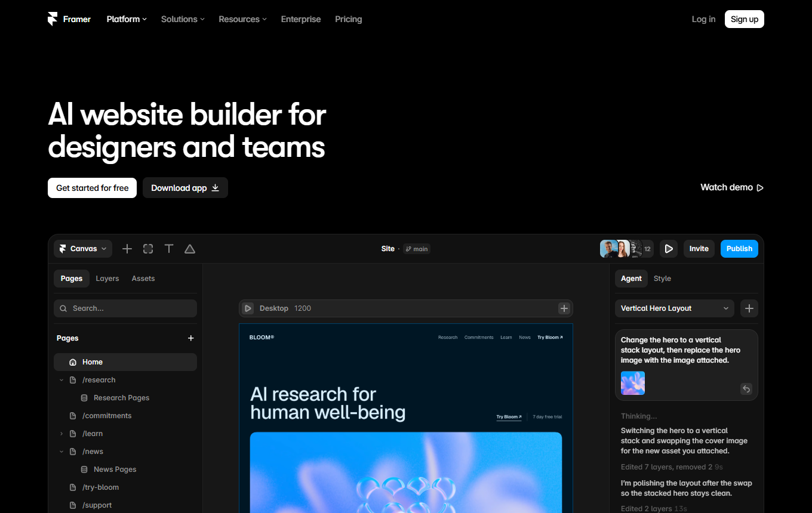The height and width of the screenshot is (513, 812).
Task: Click the Sign up button
Action: (x=745, y=19)
